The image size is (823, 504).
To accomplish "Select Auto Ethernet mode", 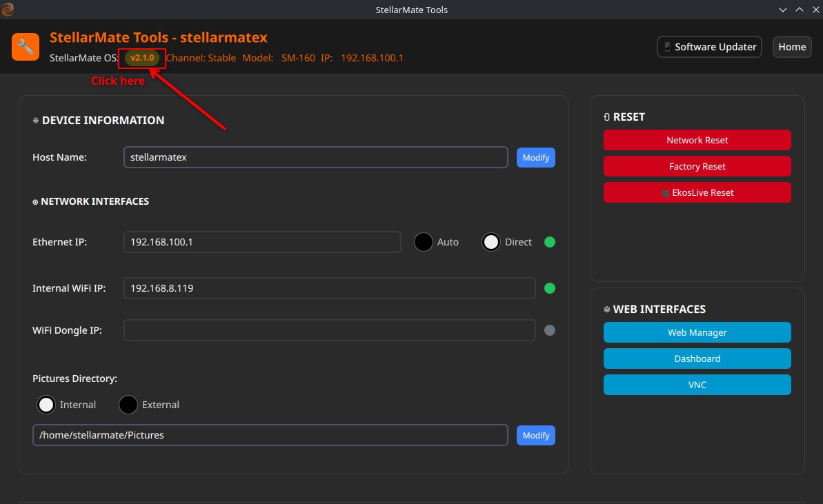I will coord(424,242).
